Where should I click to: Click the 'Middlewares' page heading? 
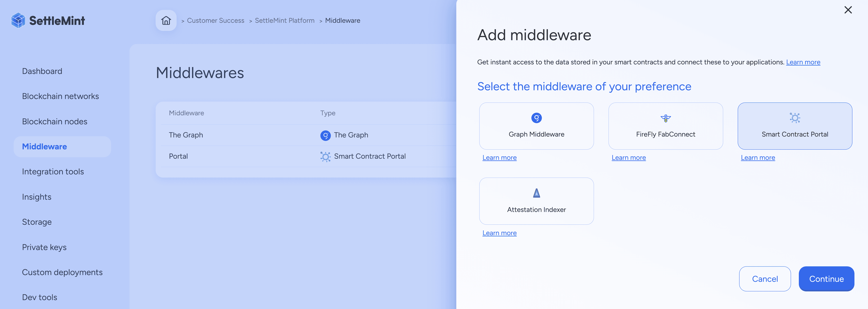pyautogui.click(x=200, y=73)
